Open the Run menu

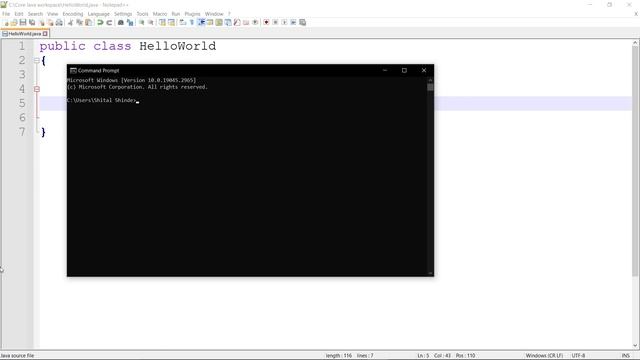(x=176, y=14)
